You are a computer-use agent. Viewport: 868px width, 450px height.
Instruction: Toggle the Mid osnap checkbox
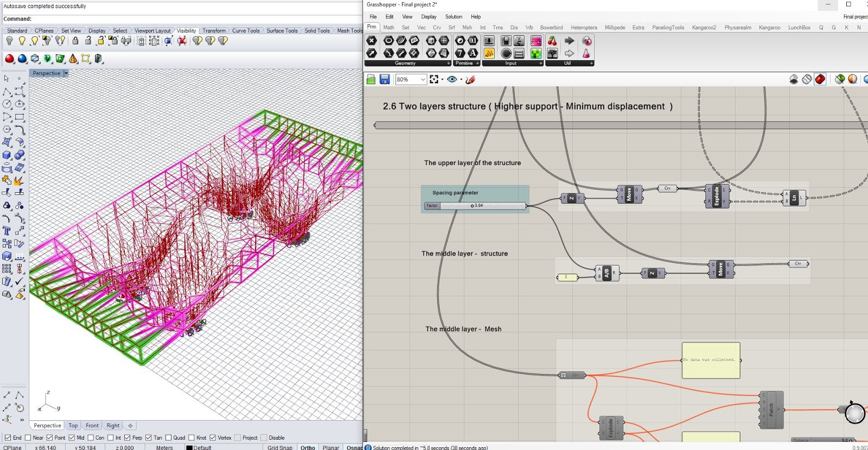(72, 438)
